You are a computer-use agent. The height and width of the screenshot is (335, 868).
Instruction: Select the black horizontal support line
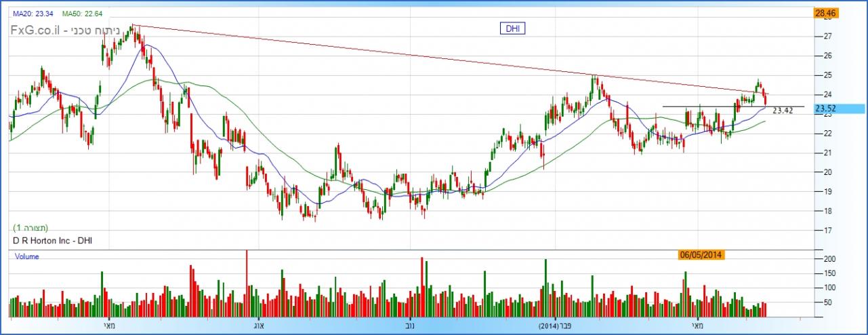pyautogui.click(x=711, y=106)
